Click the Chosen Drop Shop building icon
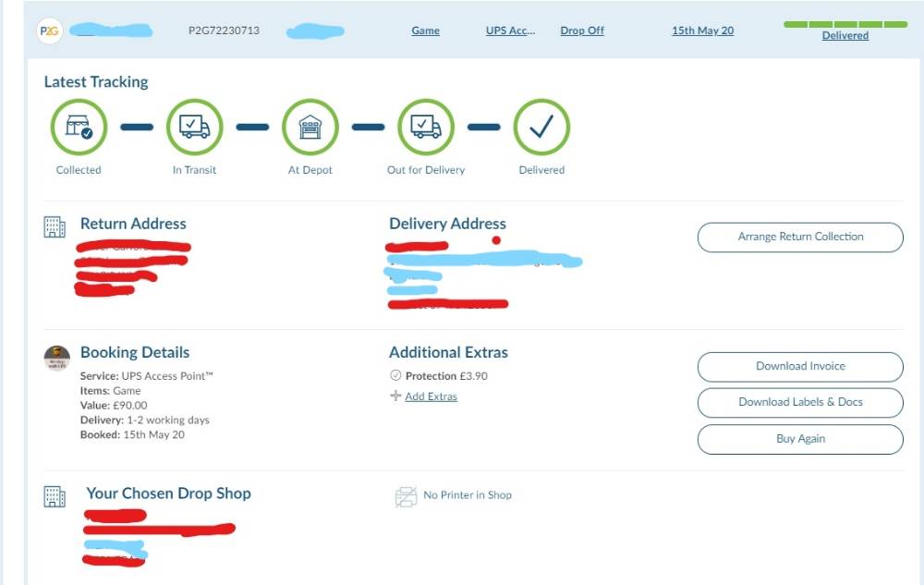Viewport: 924px width, 585px height. tap(55, 496)
